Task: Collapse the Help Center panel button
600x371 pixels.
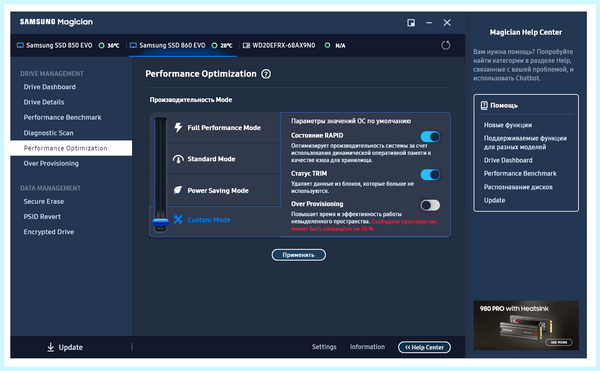Action: tap(424, 347)
